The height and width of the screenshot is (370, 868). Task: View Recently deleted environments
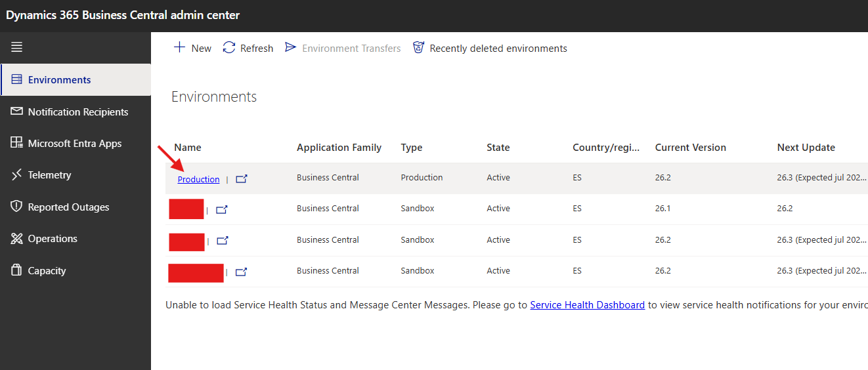click(x=490, y=48)
